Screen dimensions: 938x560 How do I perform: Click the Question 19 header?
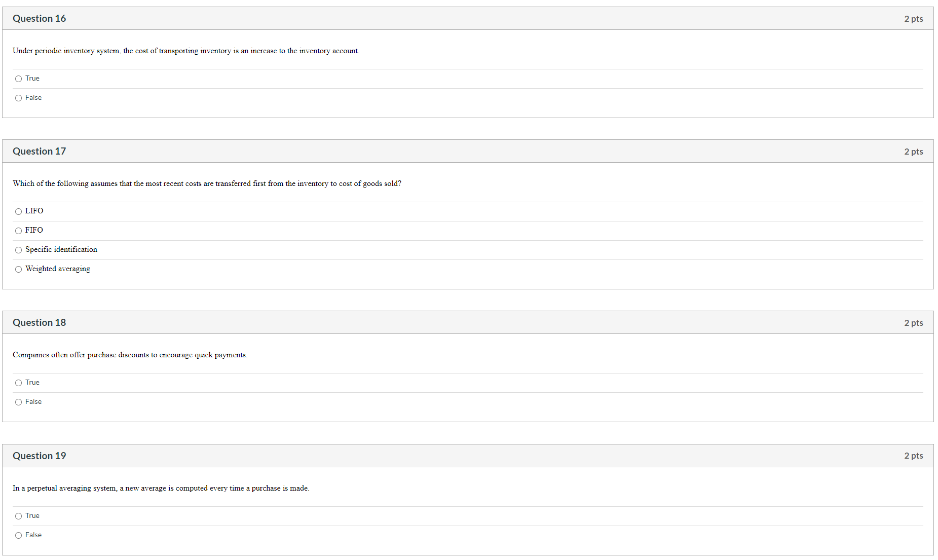[39, 456]
